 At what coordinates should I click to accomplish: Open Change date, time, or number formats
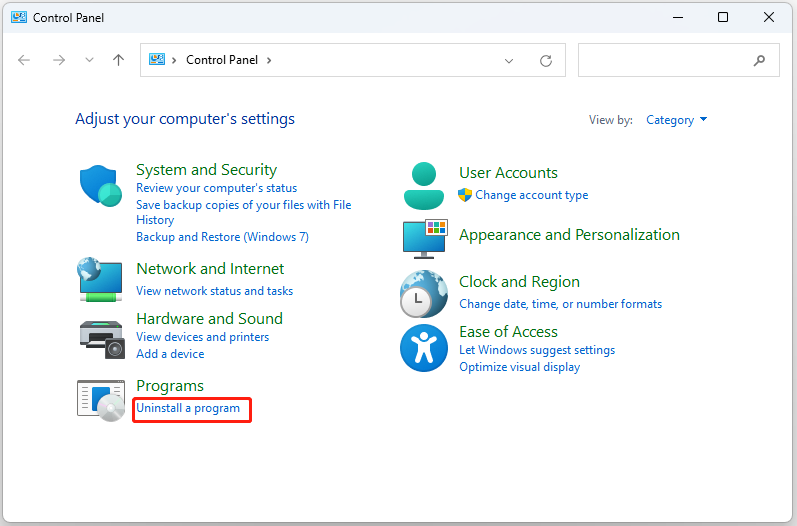click(561, 304)
